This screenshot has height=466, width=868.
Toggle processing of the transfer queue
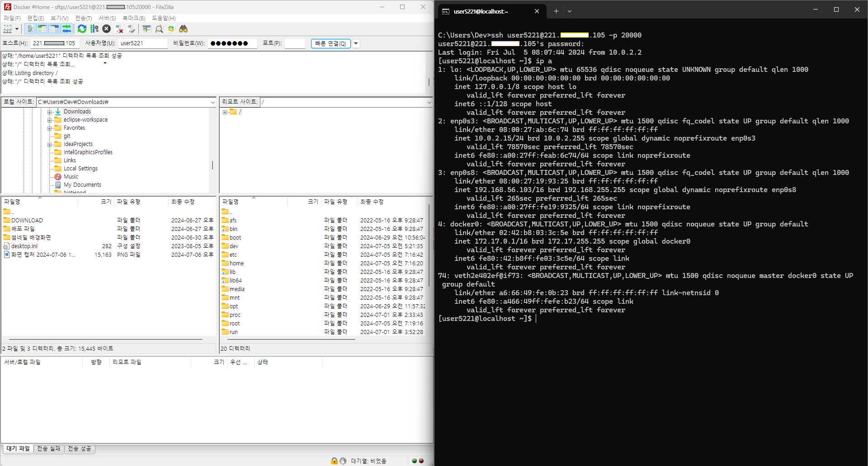pyautogui.click(x=94, y=29)
